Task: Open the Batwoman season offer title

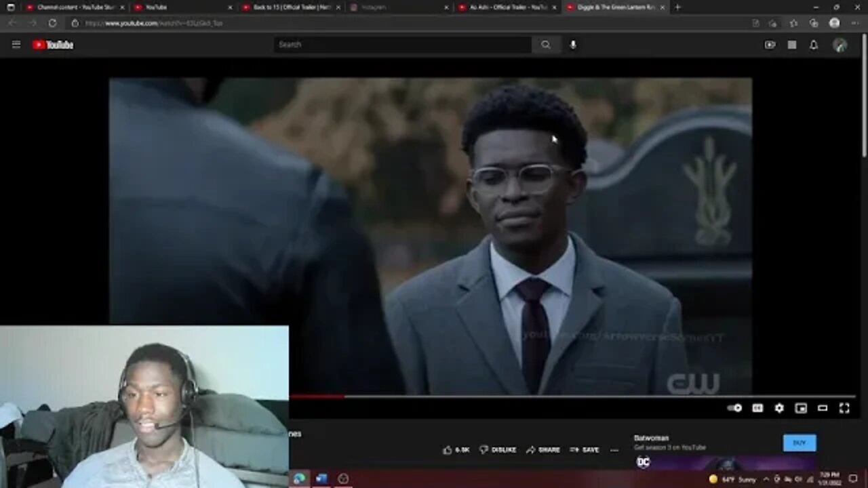Action: tap(652, 438)
